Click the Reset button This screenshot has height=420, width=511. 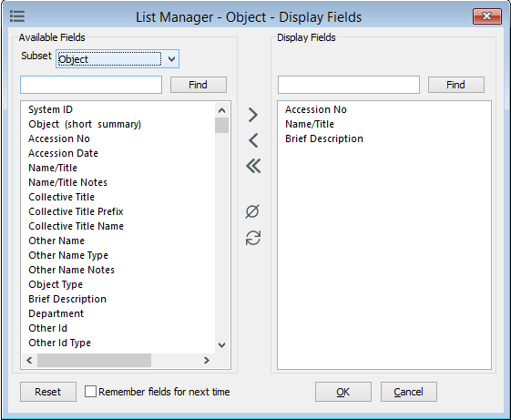click(x=48, y=392)
